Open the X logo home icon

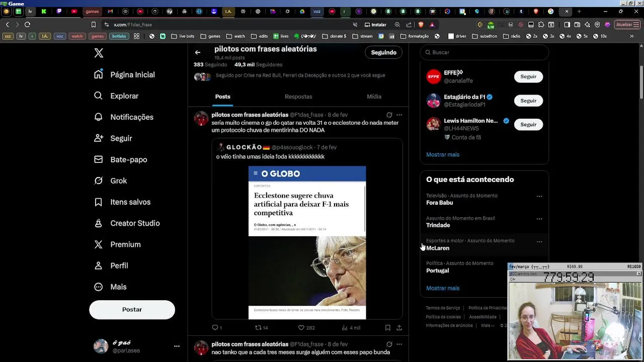click(99, 53)
